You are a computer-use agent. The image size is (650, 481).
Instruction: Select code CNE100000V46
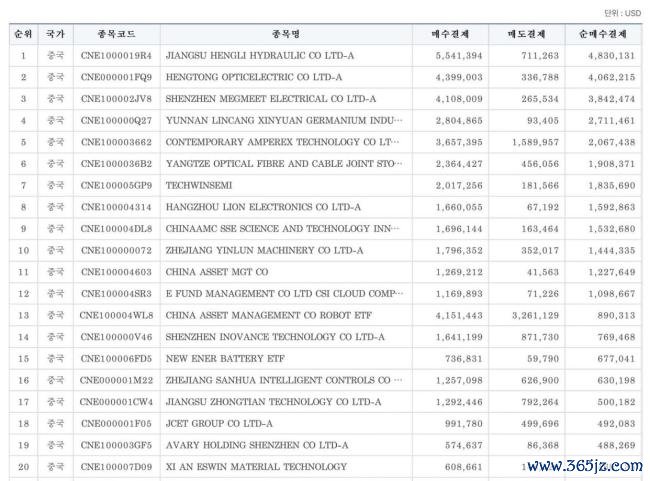pos(116,337)
